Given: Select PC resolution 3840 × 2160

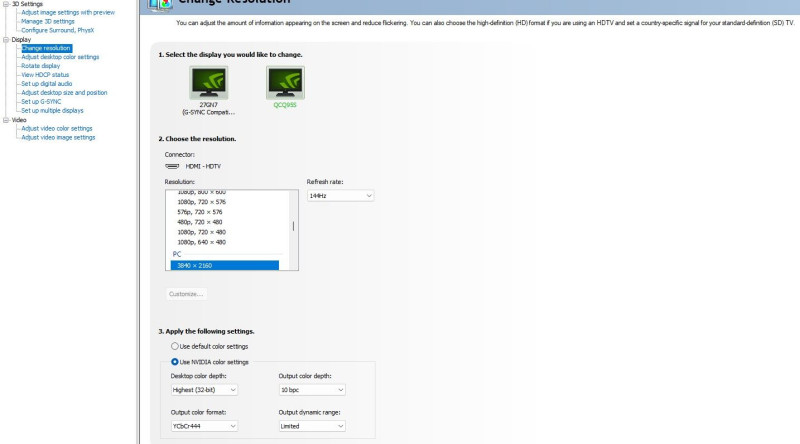Looking at the screenshot, I should [x=224, y=265].
